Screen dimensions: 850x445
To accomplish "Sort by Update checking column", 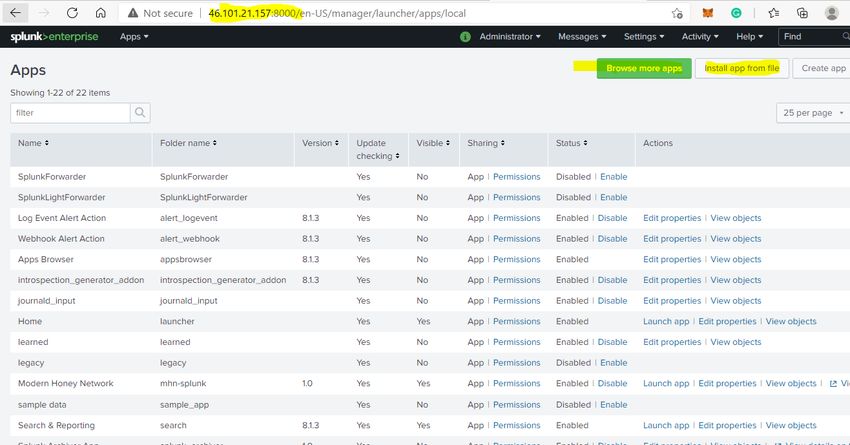I will (378, 150).
